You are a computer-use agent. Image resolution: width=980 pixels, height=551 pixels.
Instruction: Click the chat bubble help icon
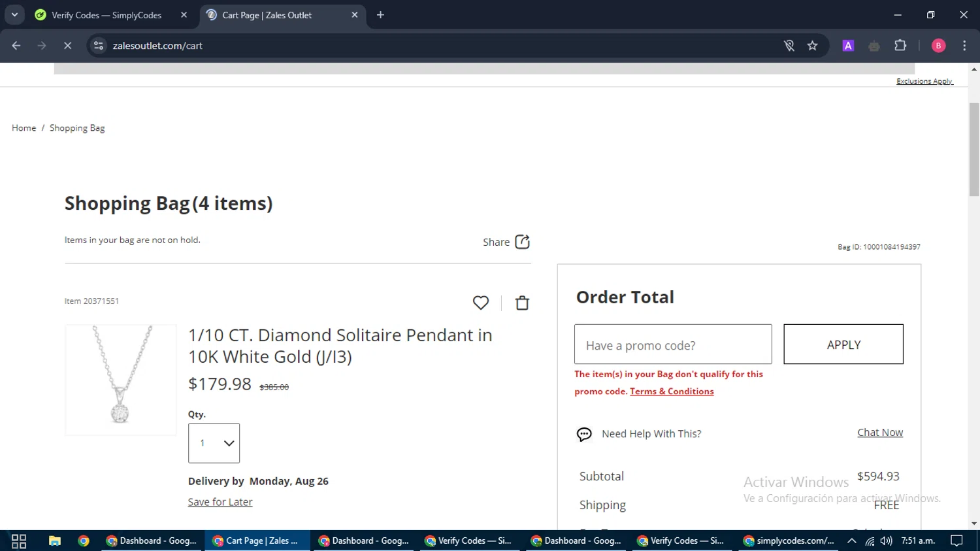[584, 434]
